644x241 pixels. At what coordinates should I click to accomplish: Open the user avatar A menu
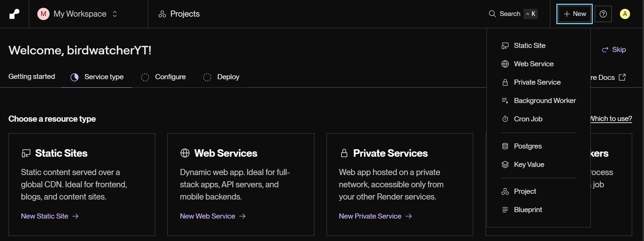point(625,14)
